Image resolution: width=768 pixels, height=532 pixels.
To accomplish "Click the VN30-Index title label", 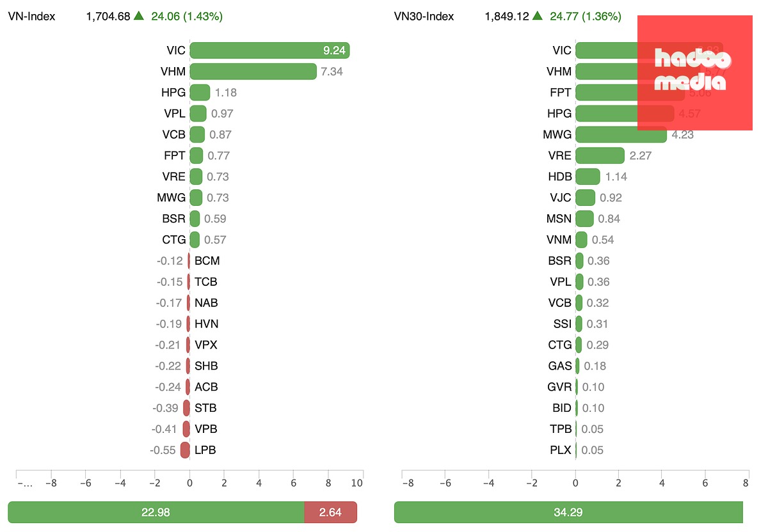I will click(x=424, y=17).
